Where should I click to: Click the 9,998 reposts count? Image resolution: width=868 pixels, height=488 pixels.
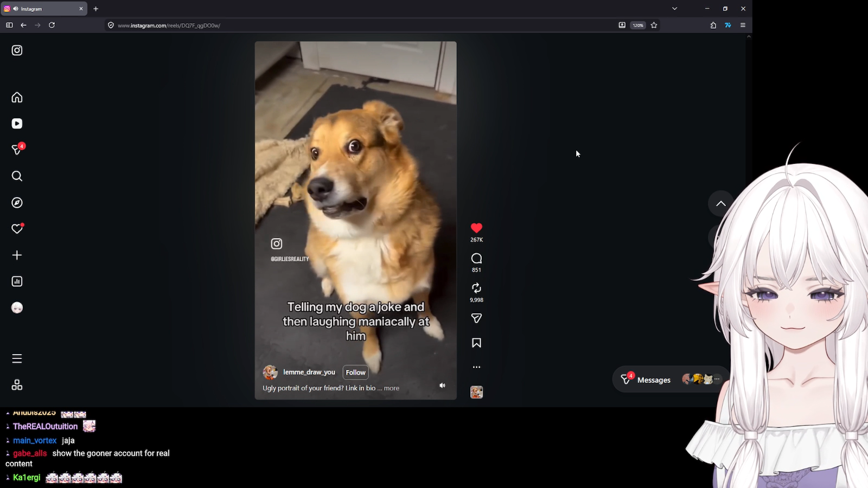pos(476,300)
